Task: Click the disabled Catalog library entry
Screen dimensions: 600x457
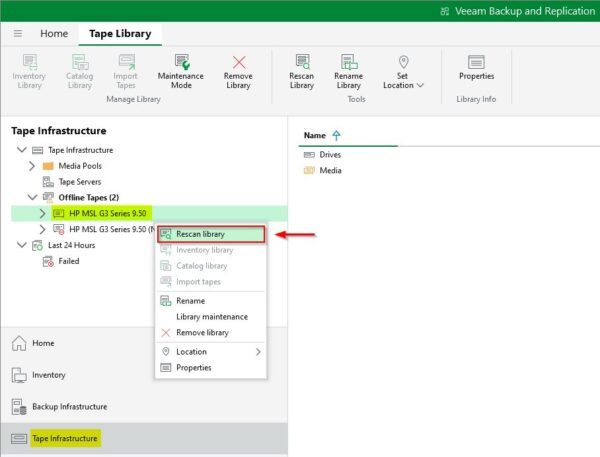Action: point(211,266)
